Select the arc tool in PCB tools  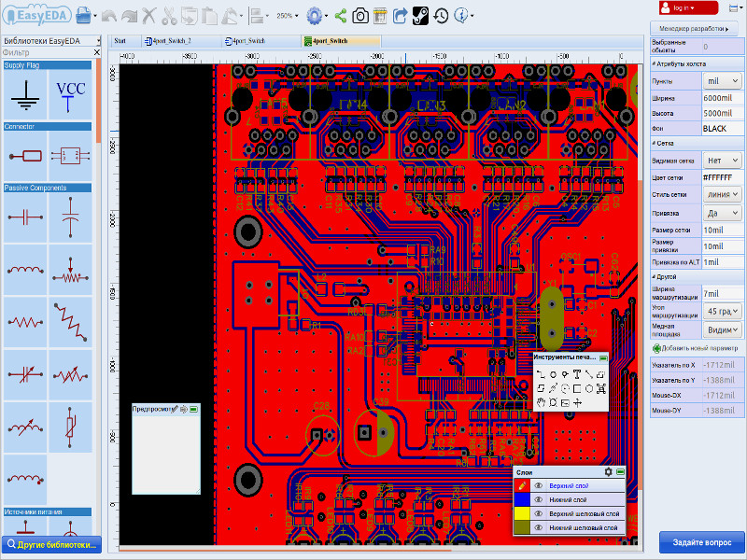click(565, 388)
